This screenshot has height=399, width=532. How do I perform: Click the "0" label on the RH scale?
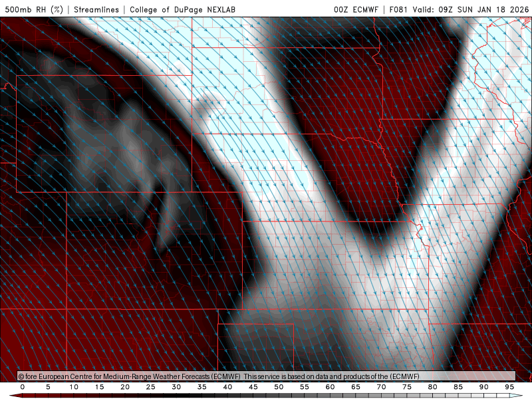click(23, 387)
